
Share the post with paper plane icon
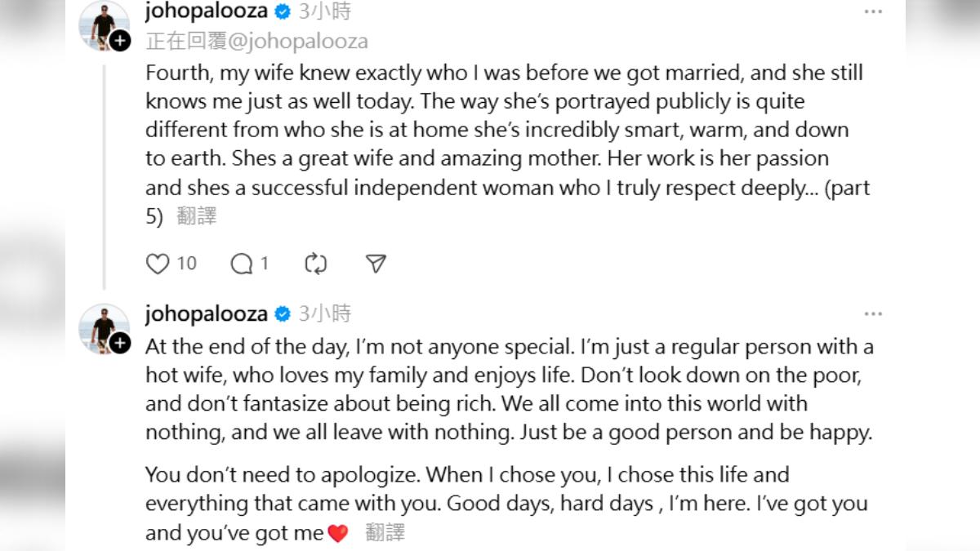coord(376,264)
